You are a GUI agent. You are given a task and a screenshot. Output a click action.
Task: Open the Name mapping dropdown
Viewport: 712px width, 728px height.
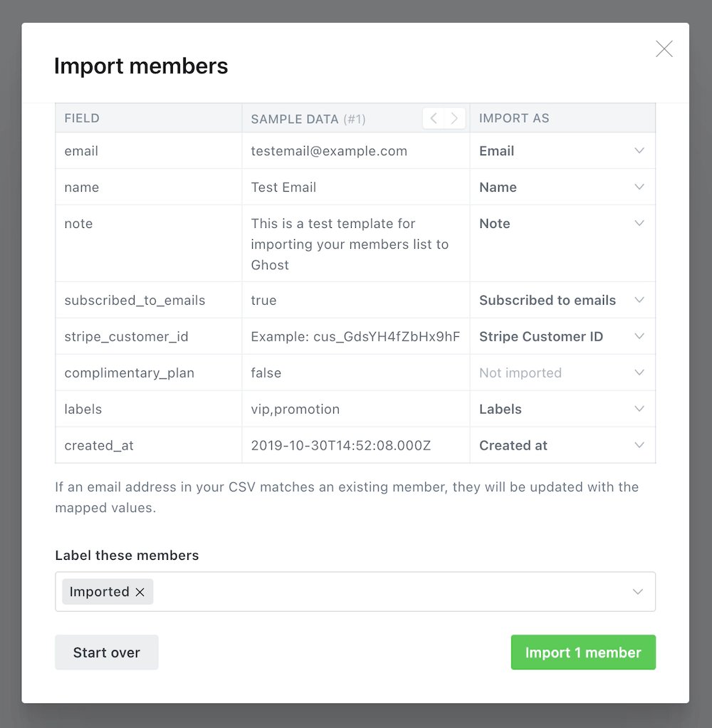coord(562,187)
